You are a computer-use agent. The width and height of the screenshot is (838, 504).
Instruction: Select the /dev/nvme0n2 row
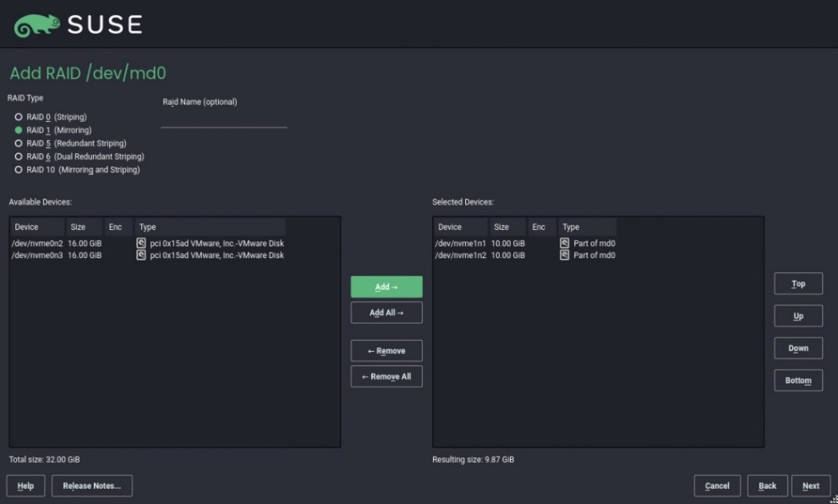tap(41, 243)
